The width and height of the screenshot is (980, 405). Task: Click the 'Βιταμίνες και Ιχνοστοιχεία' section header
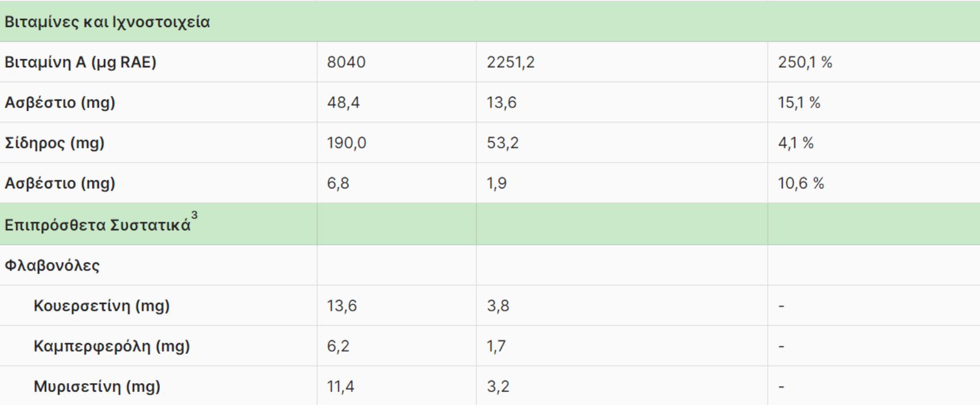pos(107,22)
